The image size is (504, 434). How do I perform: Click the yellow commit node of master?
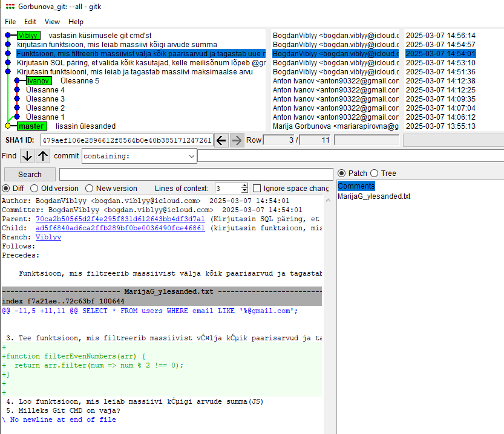8,126
